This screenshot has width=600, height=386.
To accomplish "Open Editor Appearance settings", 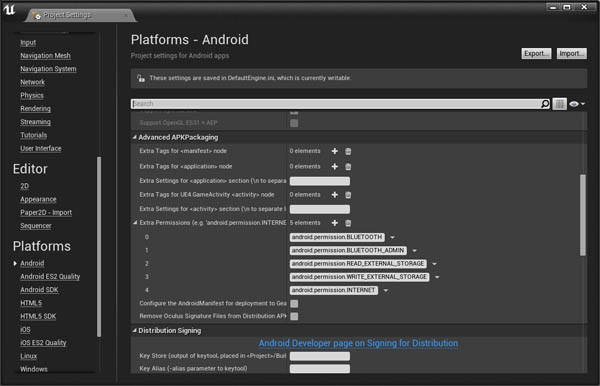I will 38,199.
